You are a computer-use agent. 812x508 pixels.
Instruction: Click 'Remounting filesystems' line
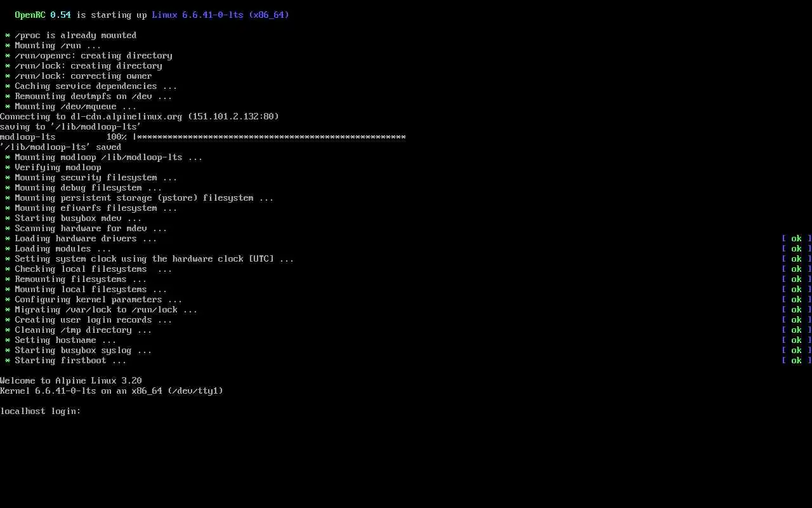tap(76, 279)
